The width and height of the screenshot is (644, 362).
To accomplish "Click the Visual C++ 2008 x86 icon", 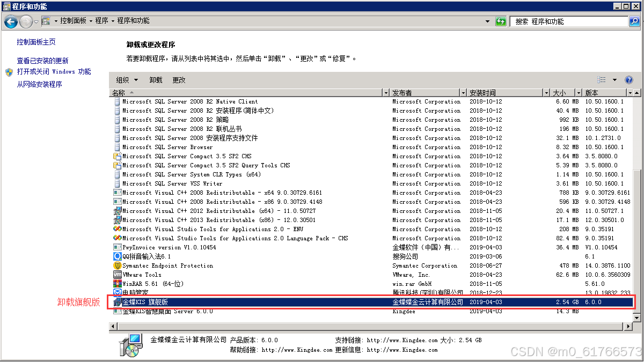I will [x=118, y=202].
